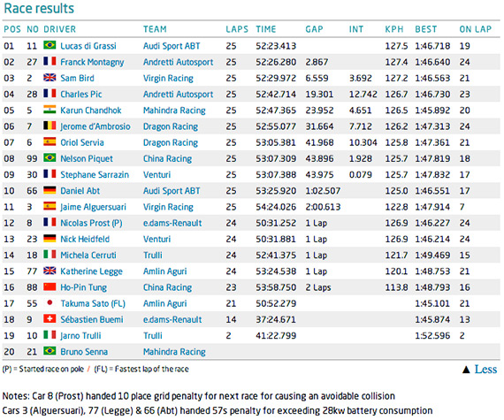This screenshot has width=504, height=420.
Task: Open Mahindra Racing team link for Bruno Senna
Action: point(174,352)
